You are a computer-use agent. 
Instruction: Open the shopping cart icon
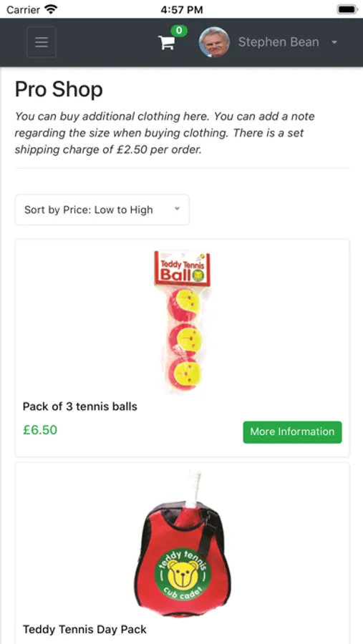pyautogui.click(x=167, y=43)
